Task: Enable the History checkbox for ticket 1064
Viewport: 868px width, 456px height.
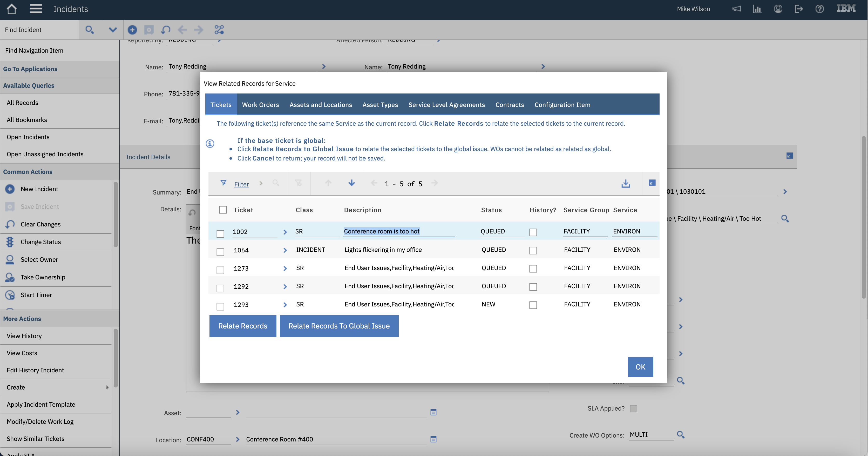Action: [x=533, y=250]
